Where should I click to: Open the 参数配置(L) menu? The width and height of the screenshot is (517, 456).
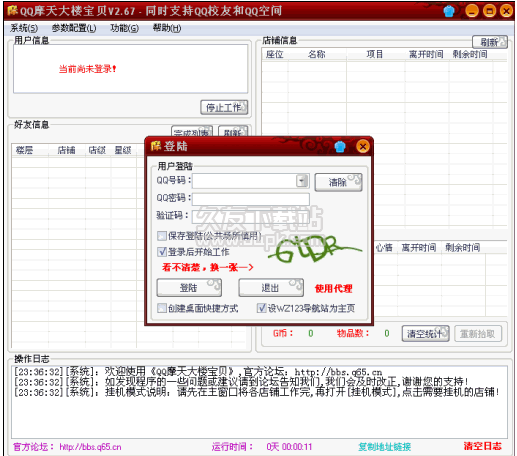click(x=74, y=28)
